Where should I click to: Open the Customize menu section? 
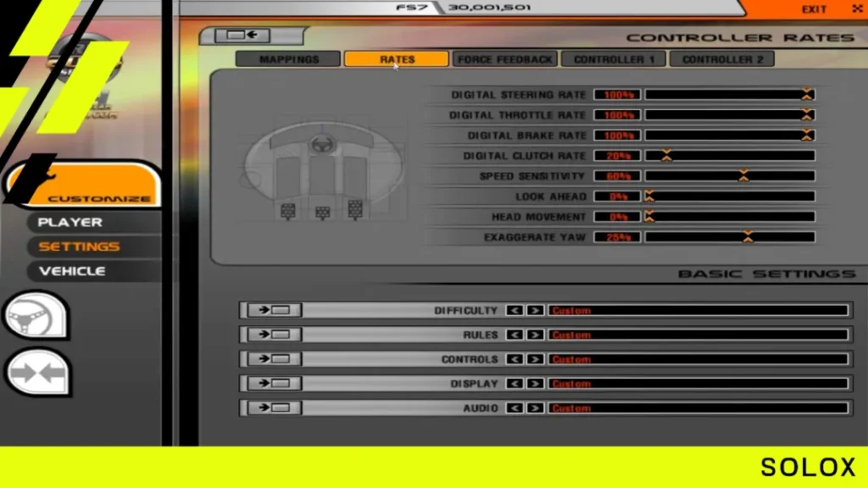click(x=86, y=186)
